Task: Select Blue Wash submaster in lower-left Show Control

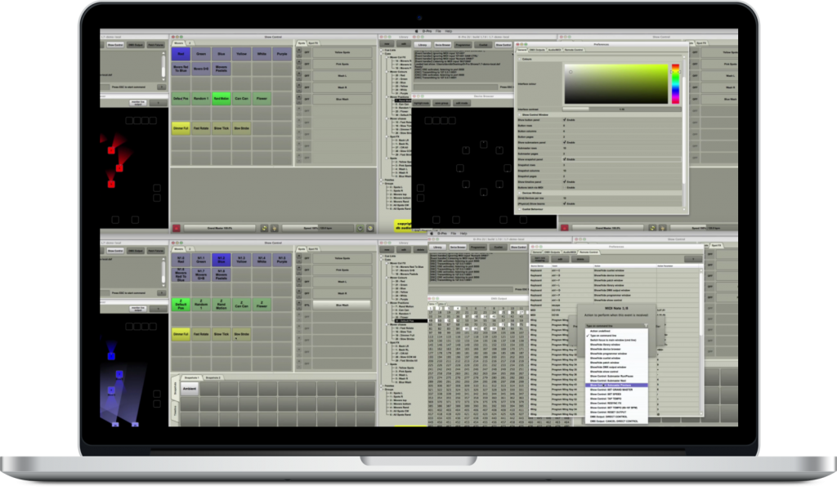Action: [x=342, y=305]
